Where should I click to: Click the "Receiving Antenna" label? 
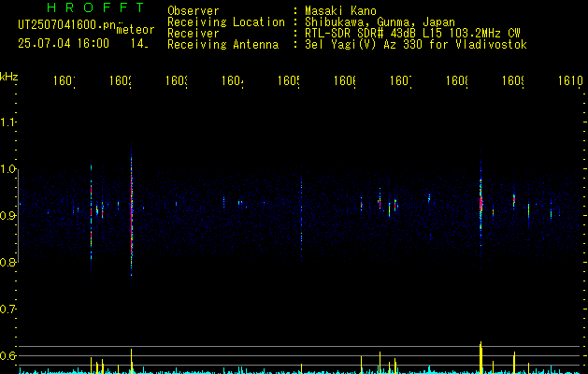[x=222, y=45]
